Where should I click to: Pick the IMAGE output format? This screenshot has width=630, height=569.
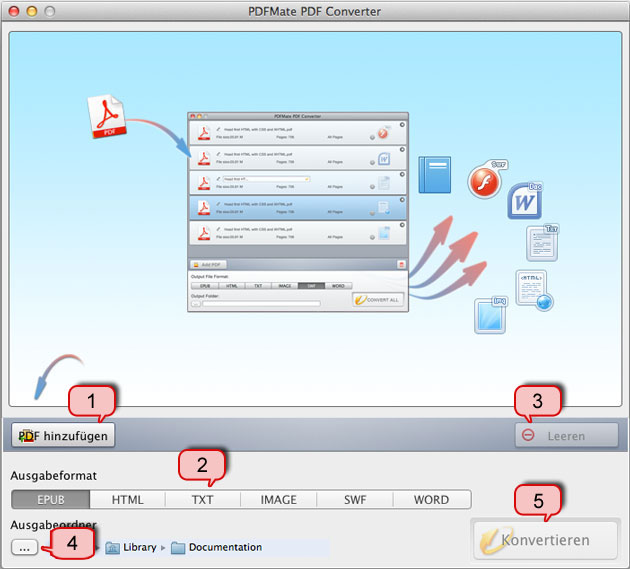pos(278,499)
